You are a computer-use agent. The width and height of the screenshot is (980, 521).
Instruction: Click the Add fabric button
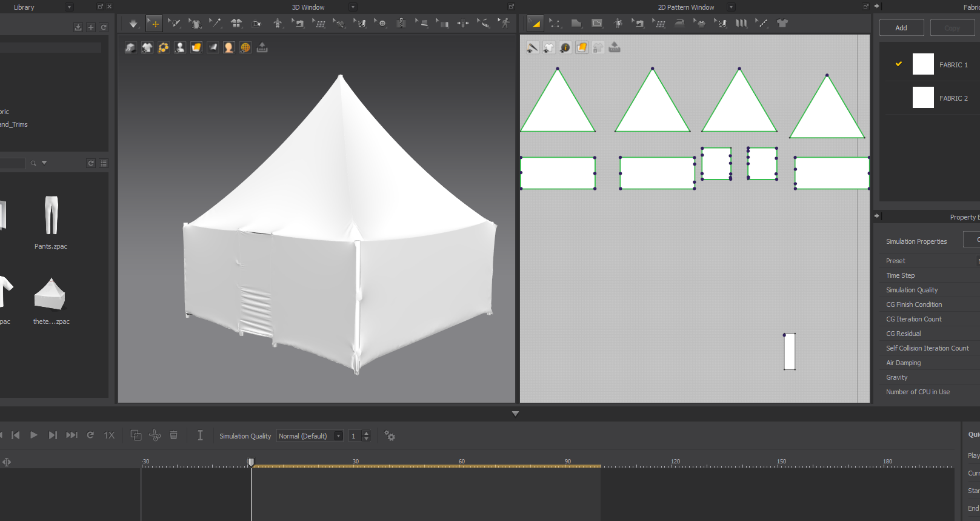point(901,28)
